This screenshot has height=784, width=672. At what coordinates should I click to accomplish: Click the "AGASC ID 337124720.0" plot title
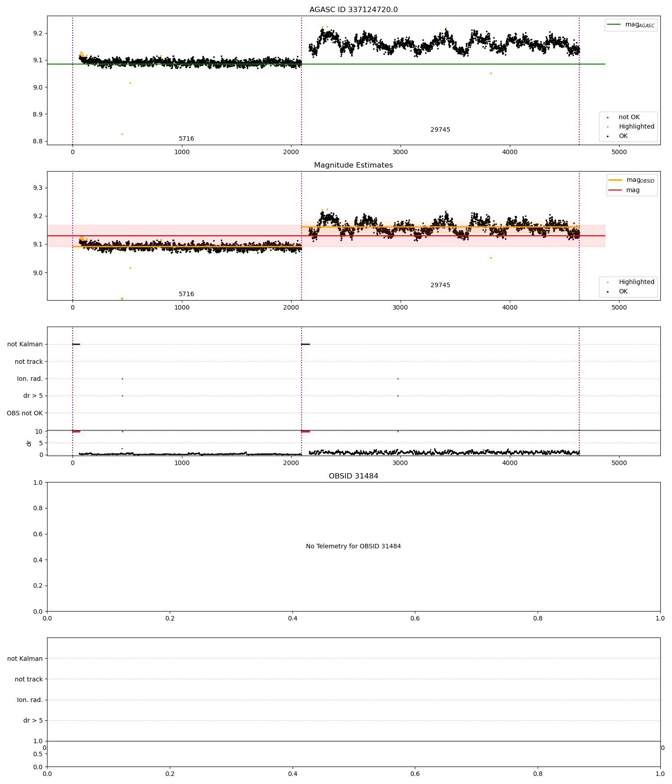pyautogui.click(x=353, y=10)
